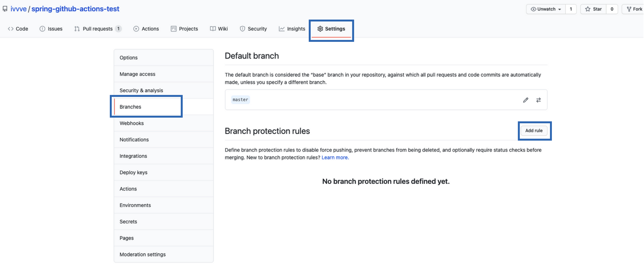Click the pencil icon to rename master branch
644x265 pixels.
(526, 100)
